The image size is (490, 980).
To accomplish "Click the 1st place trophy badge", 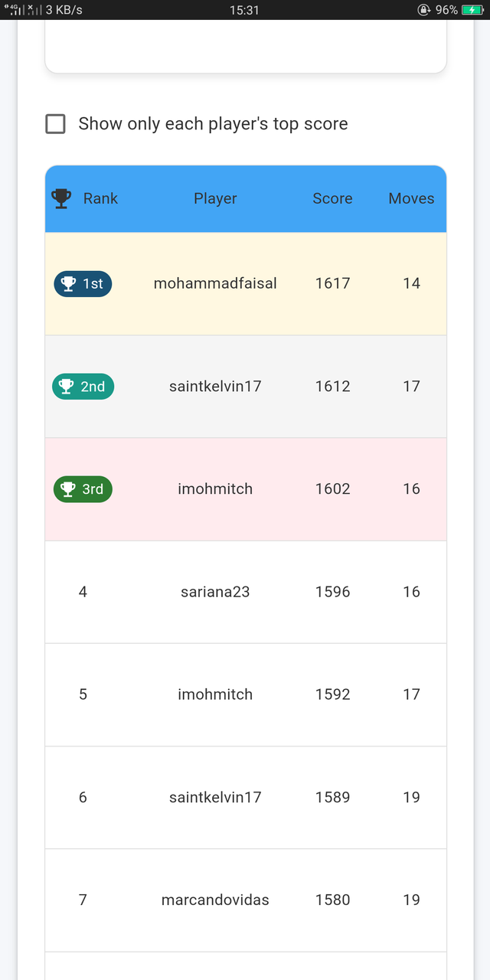I will coord(83,284).
